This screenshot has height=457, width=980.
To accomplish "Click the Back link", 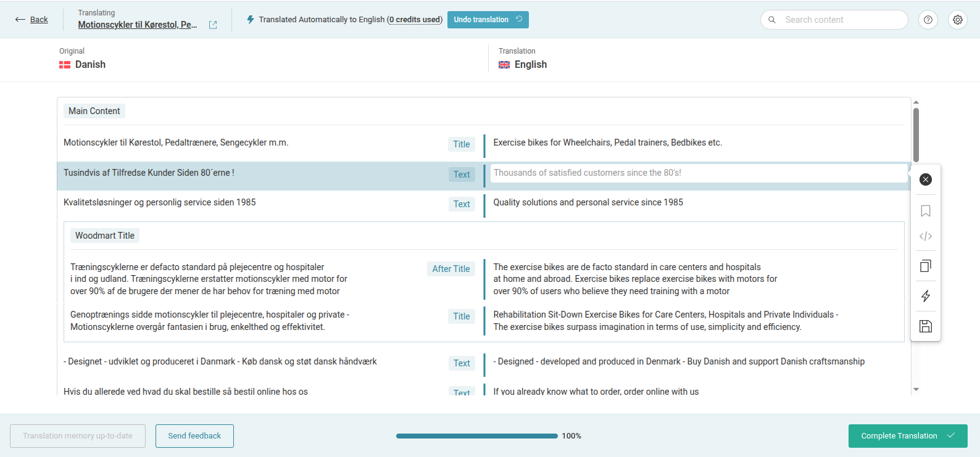I will coord(39,20).
